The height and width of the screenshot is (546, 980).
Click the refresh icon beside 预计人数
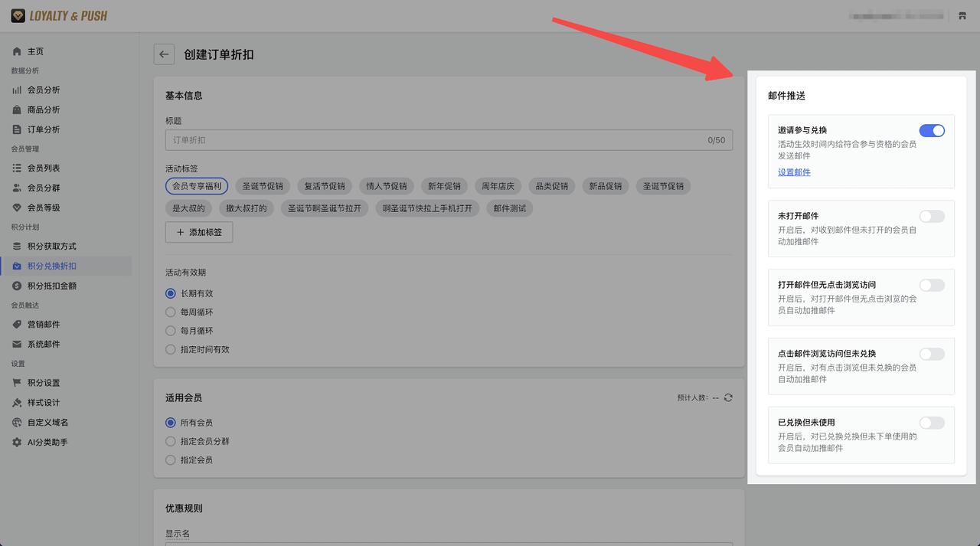pyautogui.click(x=728, y=397)
